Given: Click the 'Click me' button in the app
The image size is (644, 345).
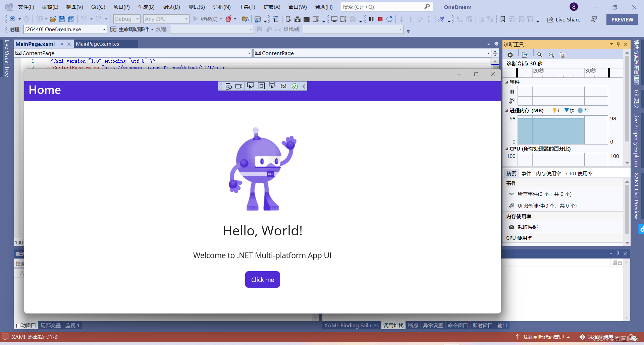Looking at the screenshot, I should (263, 280).
